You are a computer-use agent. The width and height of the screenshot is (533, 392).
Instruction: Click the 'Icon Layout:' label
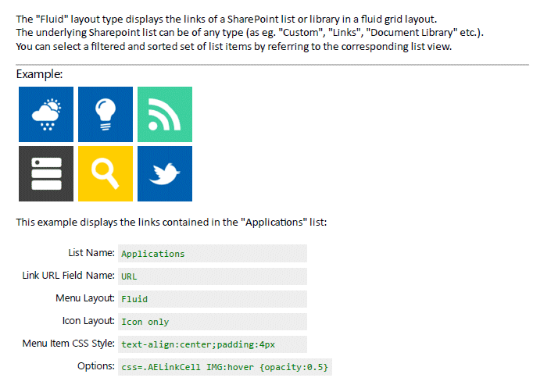click(88, 322)
